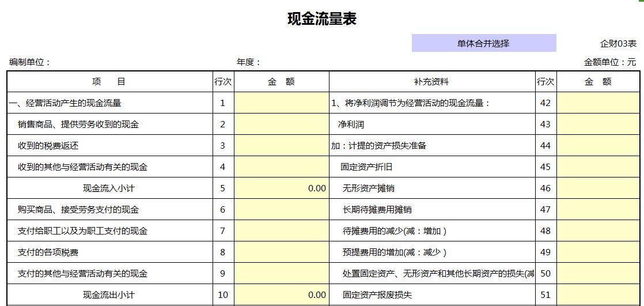Click amount cell for 销售商品、提供劳务收到的现金

pyautogui.click(x=281, y=124)
